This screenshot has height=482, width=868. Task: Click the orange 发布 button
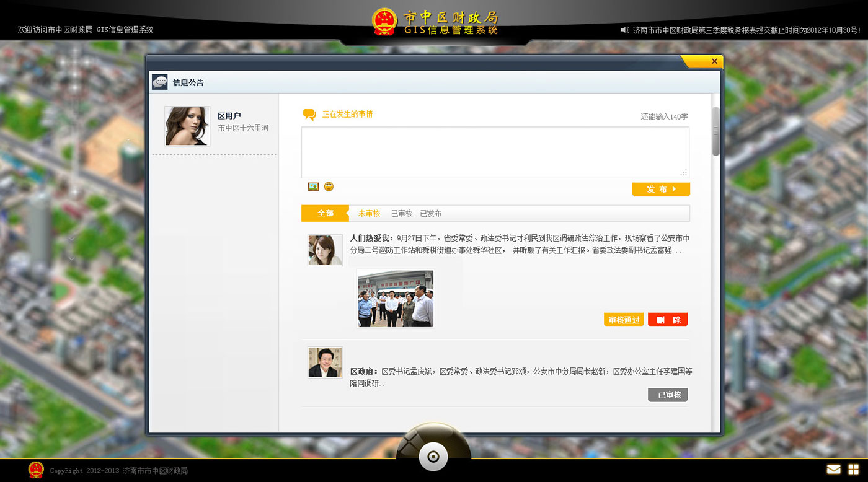click(661, 190)
